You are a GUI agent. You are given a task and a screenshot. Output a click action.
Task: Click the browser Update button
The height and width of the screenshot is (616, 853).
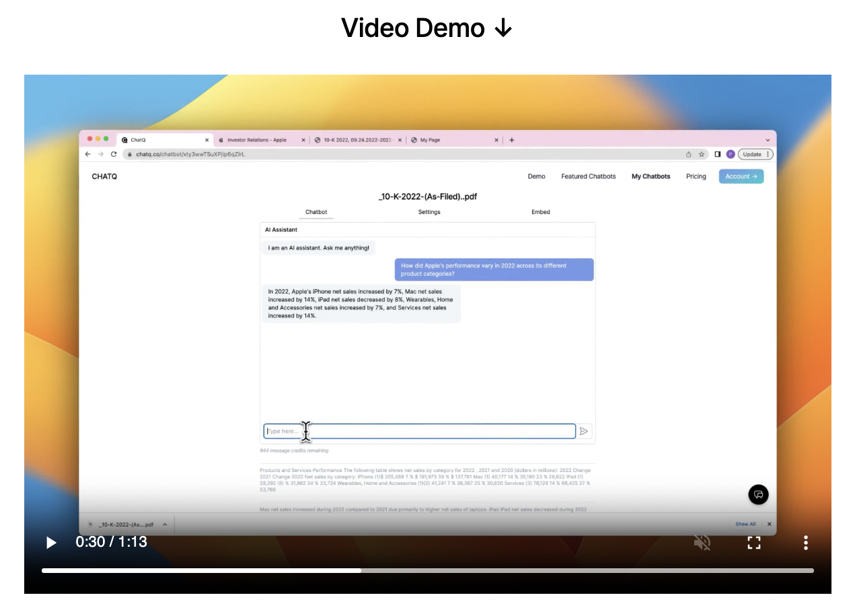tap(755, 154)
